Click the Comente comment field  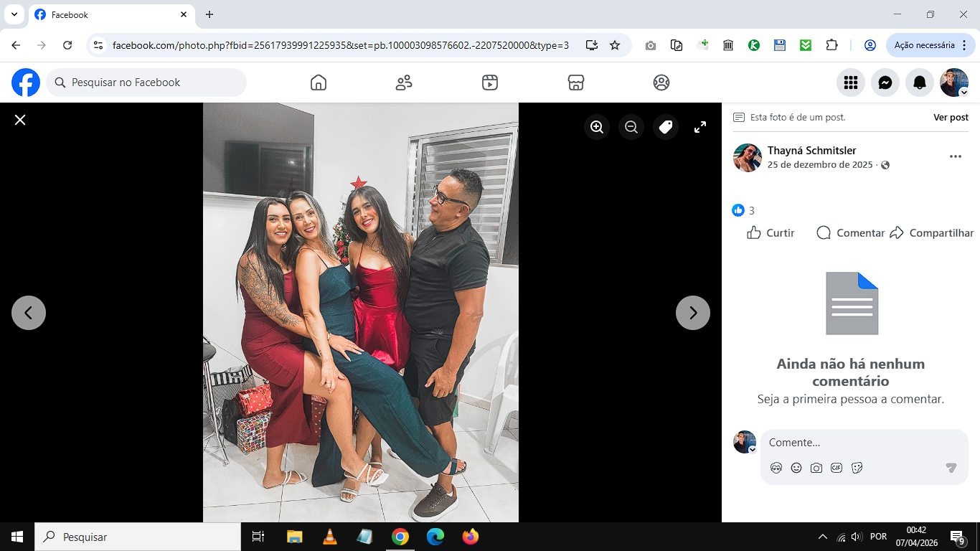tap(854, 443)
